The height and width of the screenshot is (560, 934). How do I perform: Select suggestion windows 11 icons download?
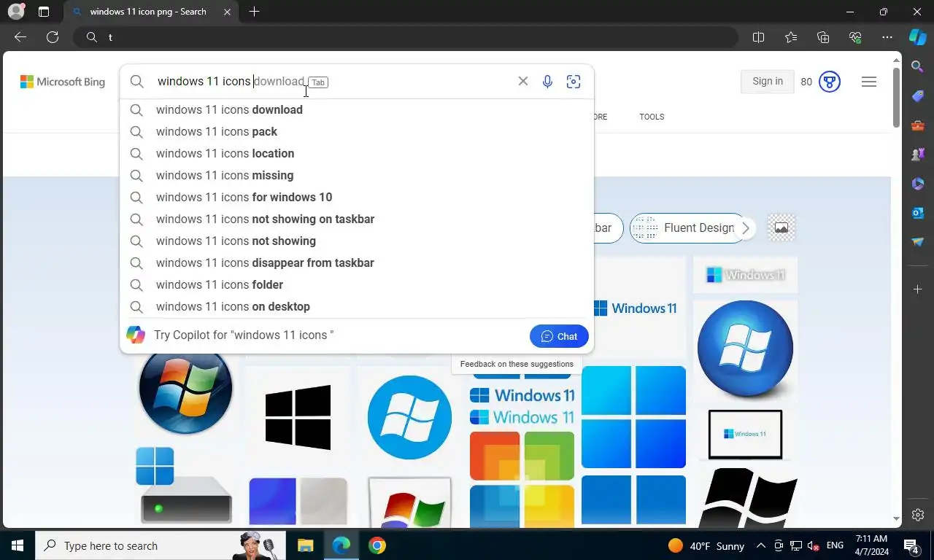click(357, 109)
